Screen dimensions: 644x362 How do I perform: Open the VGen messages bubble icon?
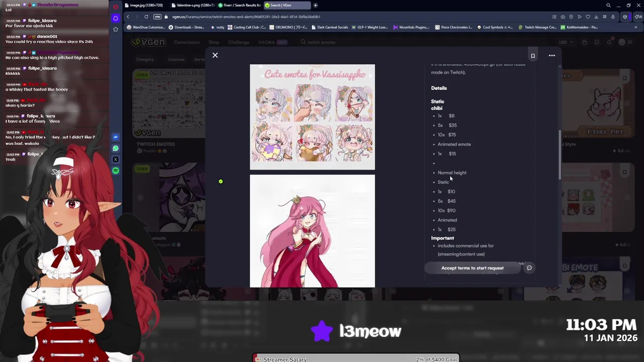[597, 42]
